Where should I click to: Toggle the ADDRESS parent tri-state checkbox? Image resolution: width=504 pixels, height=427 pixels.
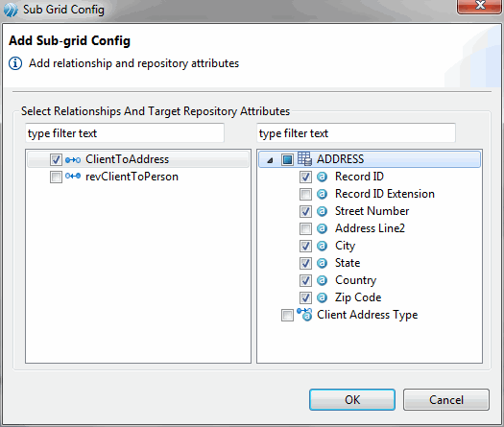coord(287,159)
